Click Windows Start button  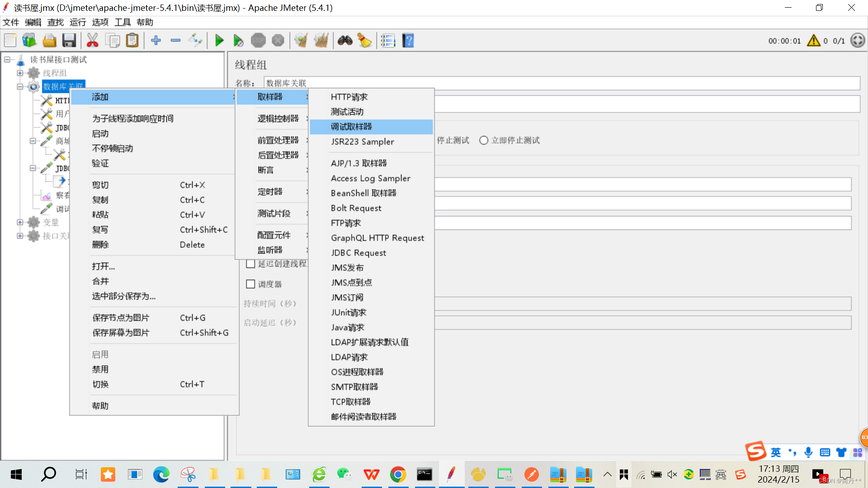pos(16,474)
